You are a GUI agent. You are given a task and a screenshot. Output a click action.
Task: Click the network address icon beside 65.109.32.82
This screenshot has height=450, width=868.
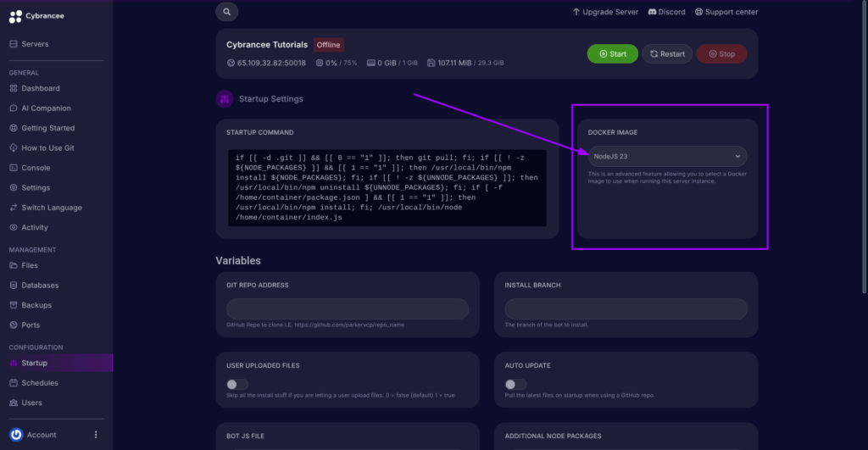pyautogui.click(x=231, y=63)
